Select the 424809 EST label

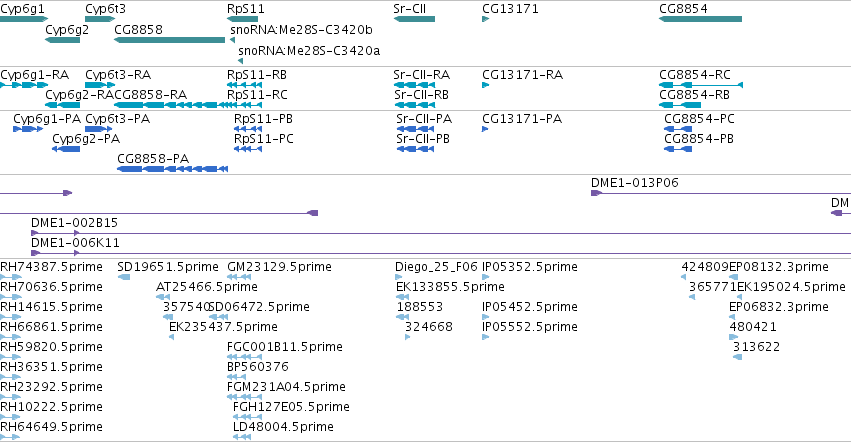(x=704, y=267)
